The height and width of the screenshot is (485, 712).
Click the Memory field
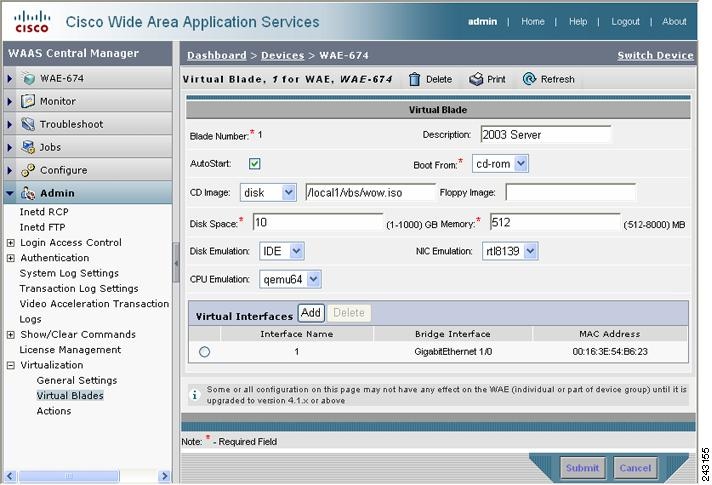tap(555, 222)
